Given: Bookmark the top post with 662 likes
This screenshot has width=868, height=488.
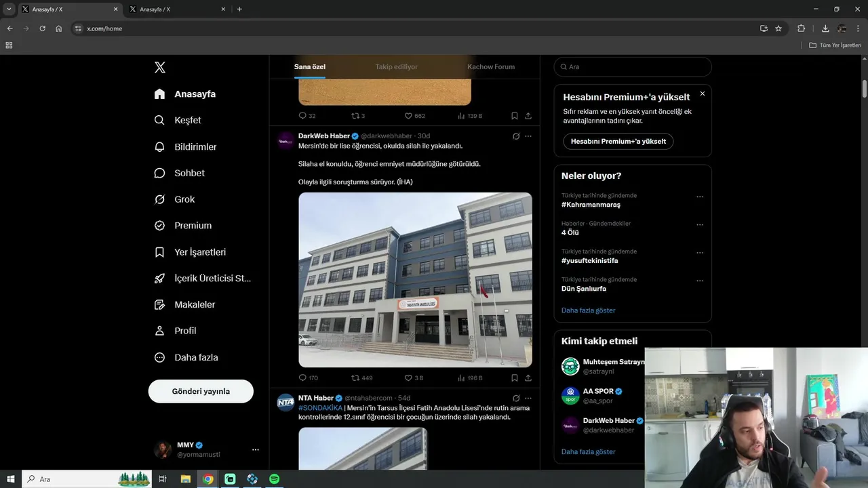Looking at the screenshot, I should tap(515, 116).
